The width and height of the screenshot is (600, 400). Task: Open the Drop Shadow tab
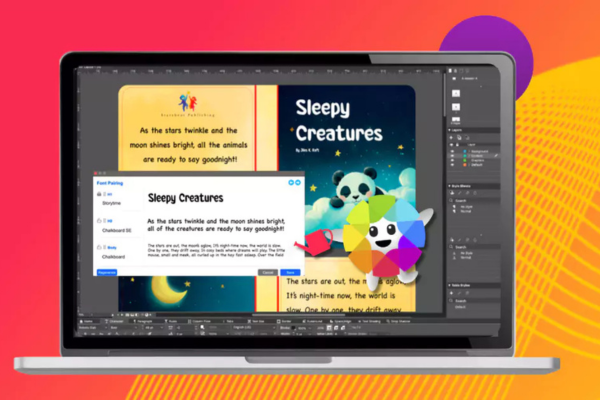click(x=398, y=321)
